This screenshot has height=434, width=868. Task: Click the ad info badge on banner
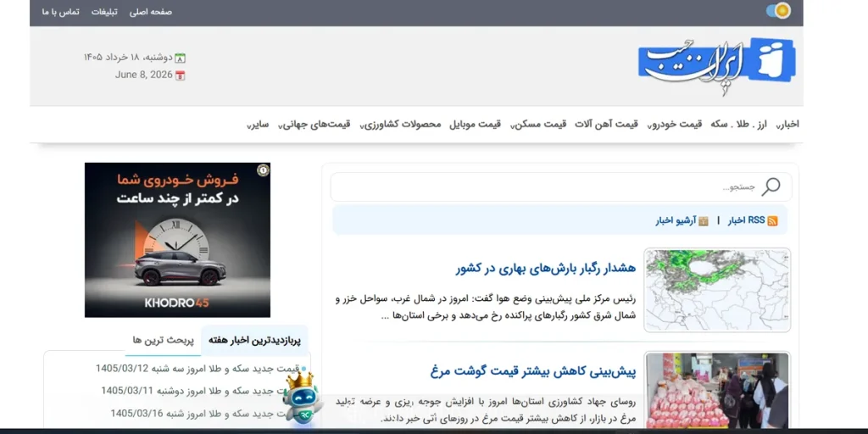pos(264,170)
